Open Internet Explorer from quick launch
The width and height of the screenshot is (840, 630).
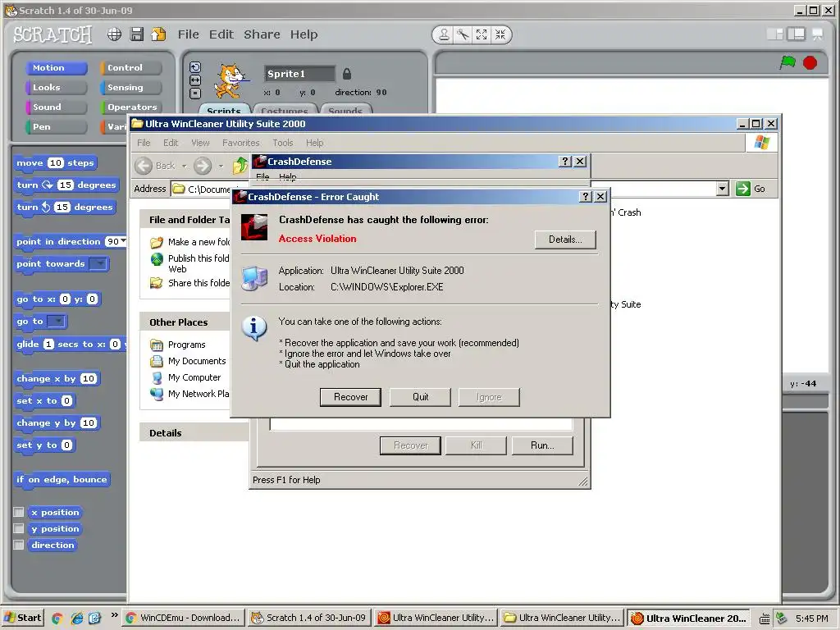[x=76, y=619]
